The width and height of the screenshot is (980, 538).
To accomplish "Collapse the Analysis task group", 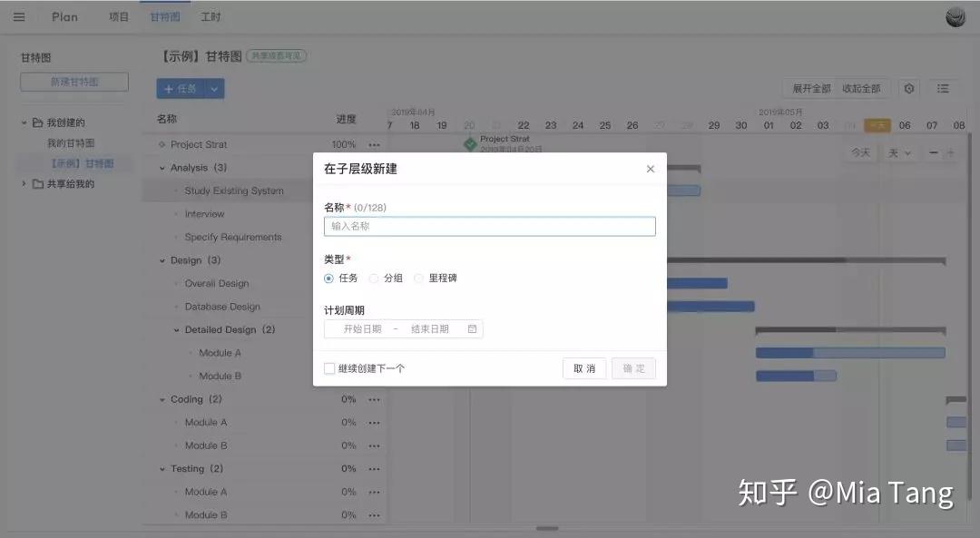I will click(162, 167).
